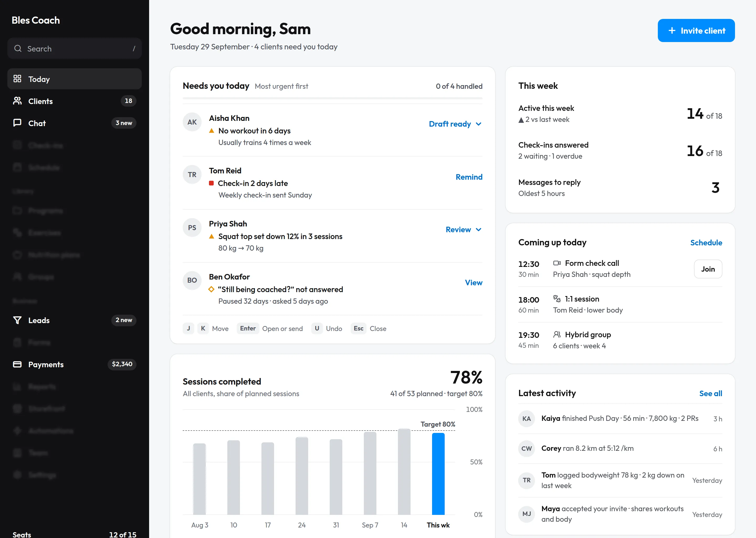756x538 pixels.
Task: Click the Leads funnel icon
Action: coord(17,320)
